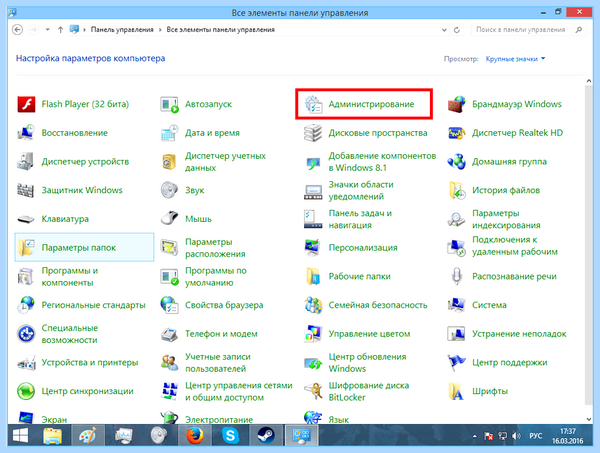The width and height of the screenshot is (600, 453).
Task: Click the Мышь icon
Action: tap(170, 219)
